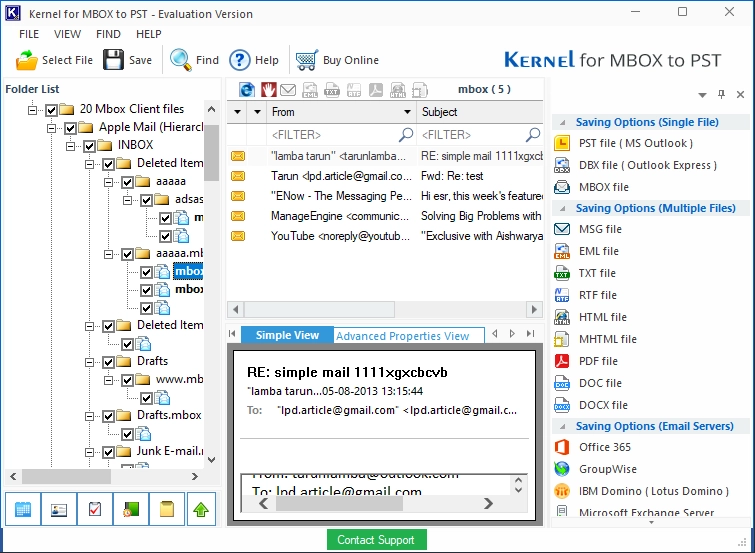
Task: Open the journal green book icon
Action: 131,509
